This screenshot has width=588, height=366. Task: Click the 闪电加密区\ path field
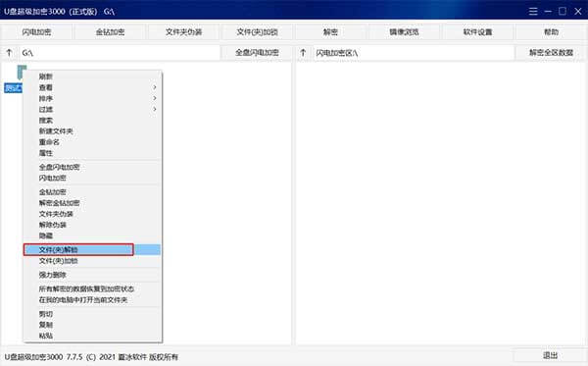tap(414, 53)
